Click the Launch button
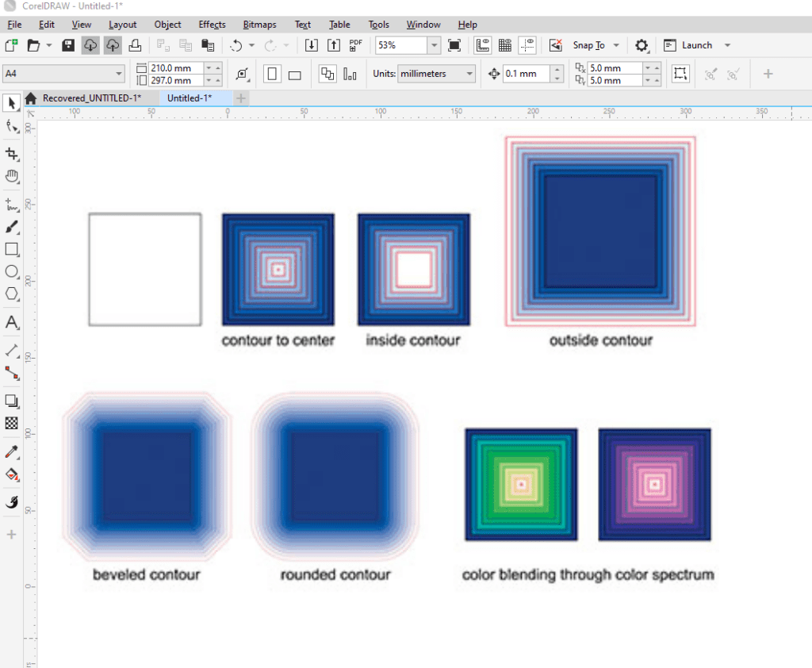Viewport: 812px width, 668px height. (696, 45)
